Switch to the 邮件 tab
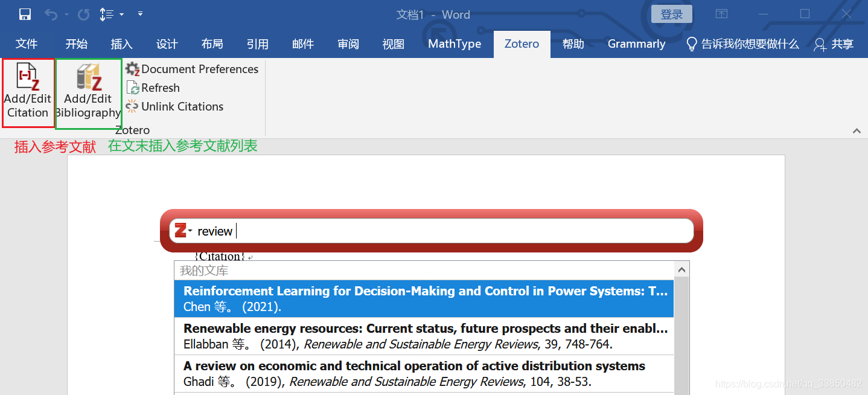Screen dimensions: 868x395 (303, 43)
